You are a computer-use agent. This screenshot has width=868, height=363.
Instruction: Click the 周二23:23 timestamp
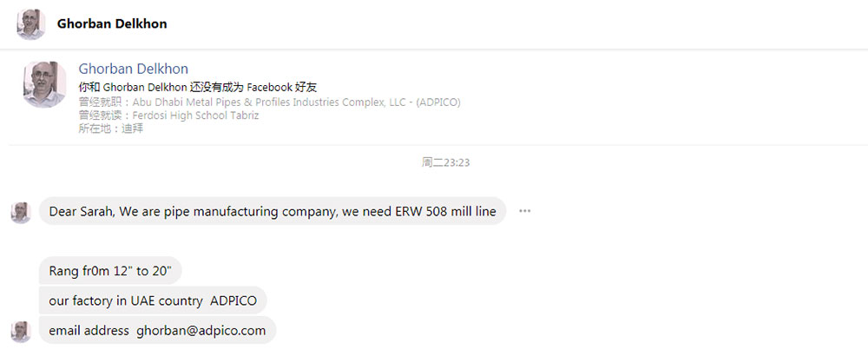[x=445, y=162]
